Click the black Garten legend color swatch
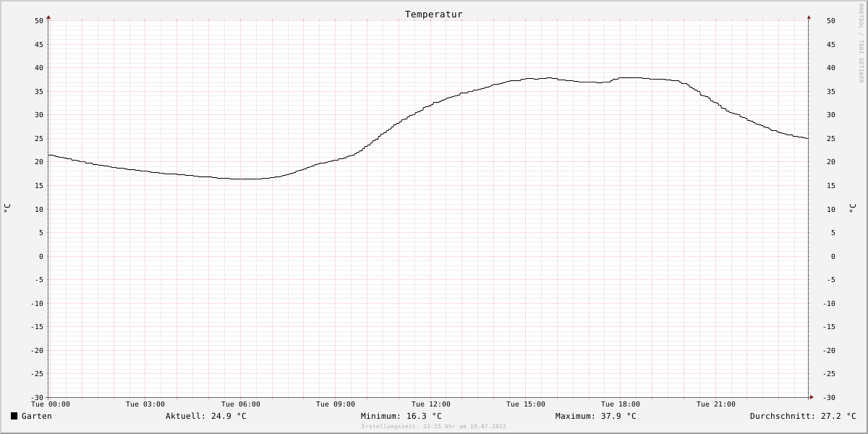This screenshot has height=434, width=868. click(x=14, y=416)
